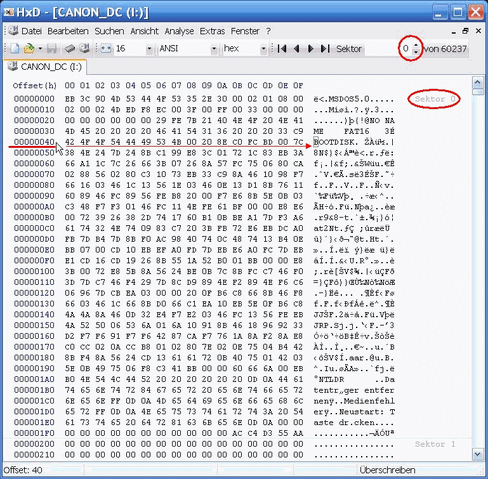488x479 pixels.
Task: Click the Sektor number input field
Action: click(387, 49)
